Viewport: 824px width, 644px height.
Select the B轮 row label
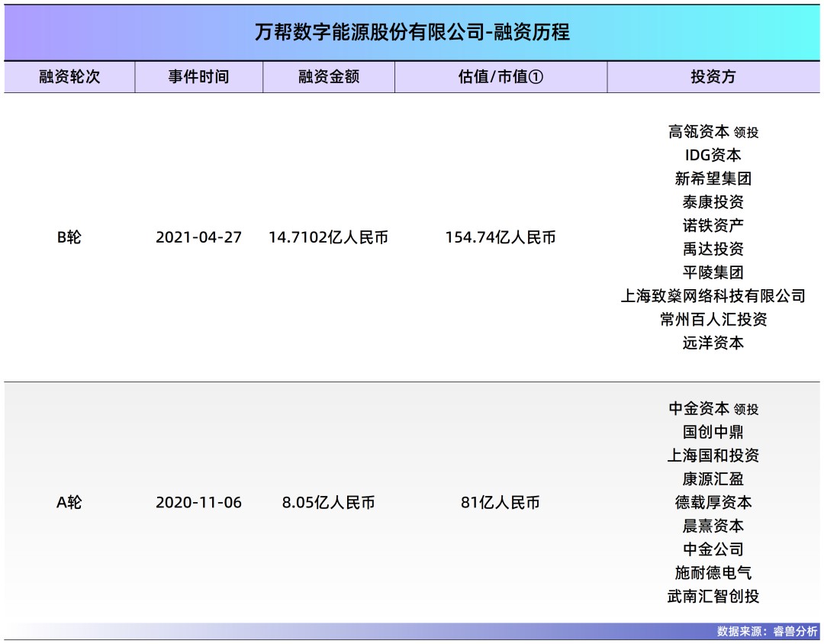point(70,238)
